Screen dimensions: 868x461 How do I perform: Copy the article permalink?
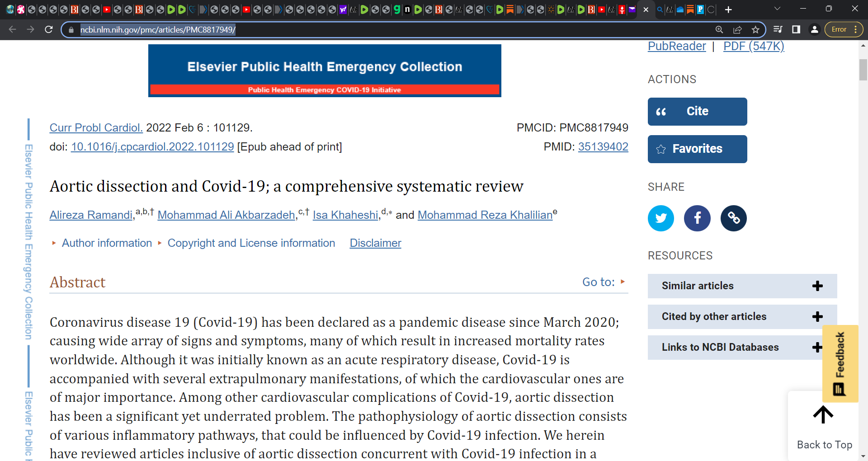[733, 218]
